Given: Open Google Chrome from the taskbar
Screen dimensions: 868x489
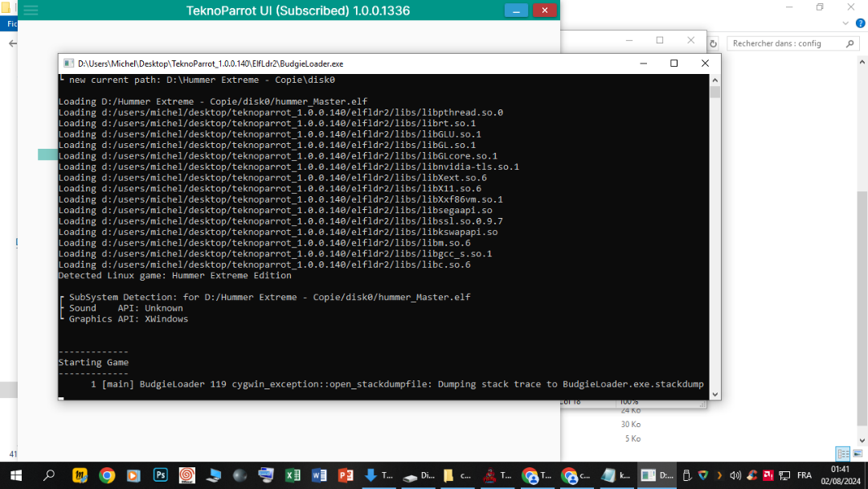Looking at the screenshot, I should pos(107,475).
